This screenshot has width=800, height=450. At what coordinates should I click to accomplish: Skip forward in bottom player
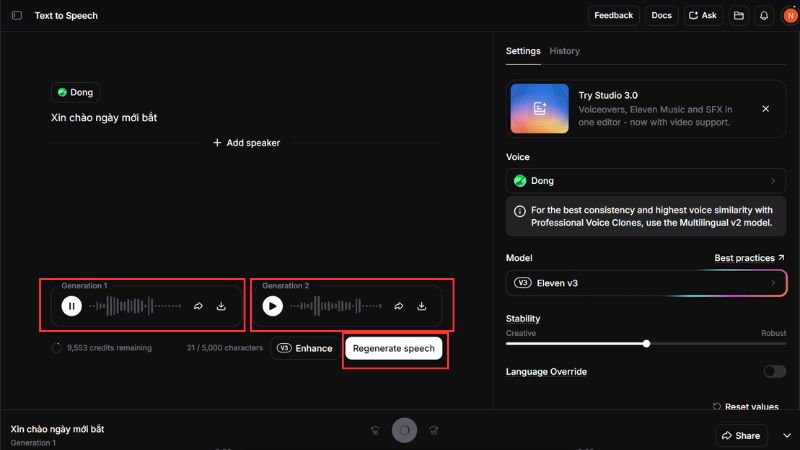pos(433,430)
